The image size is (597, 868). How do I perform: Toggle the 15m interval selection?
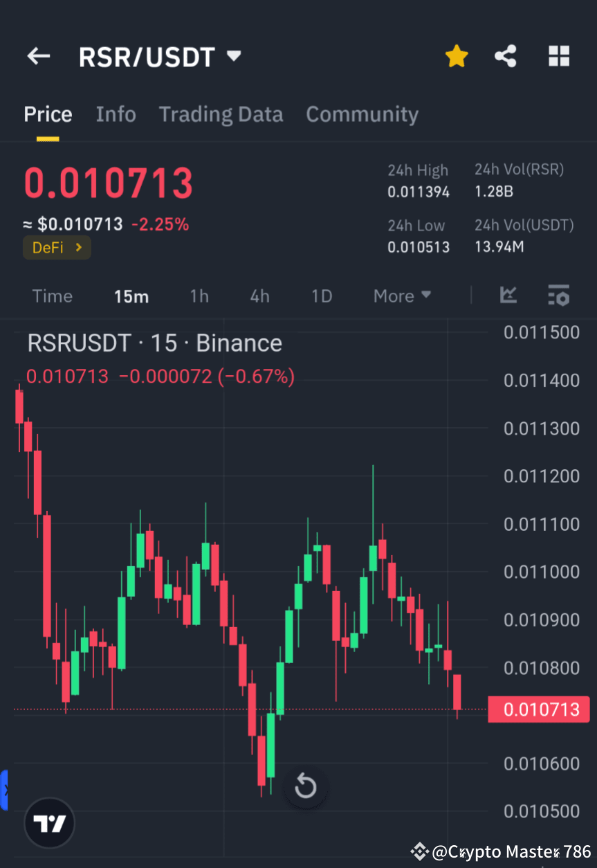pyautogui.click(x=131, y=296)
